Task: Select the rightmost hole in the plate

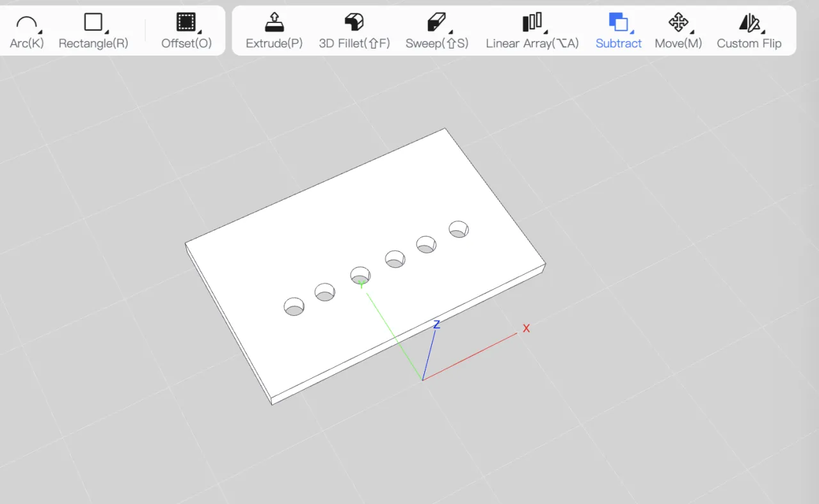Action: point(458,229)
